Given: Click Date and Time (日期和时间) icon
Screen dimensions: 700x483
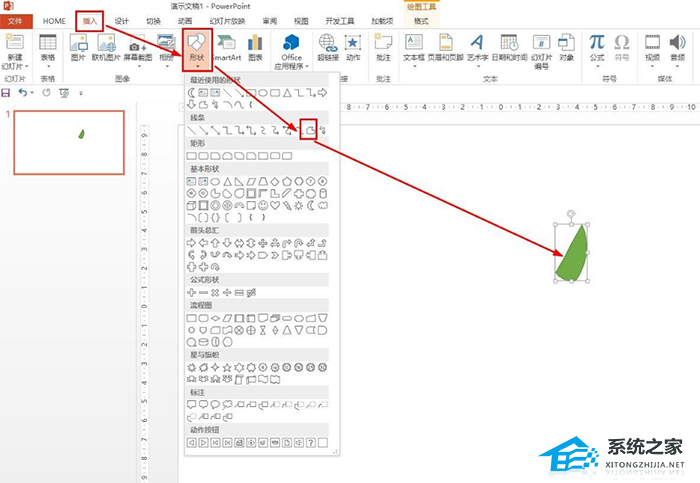Looking at the screenshot, I should coord(509,42).
